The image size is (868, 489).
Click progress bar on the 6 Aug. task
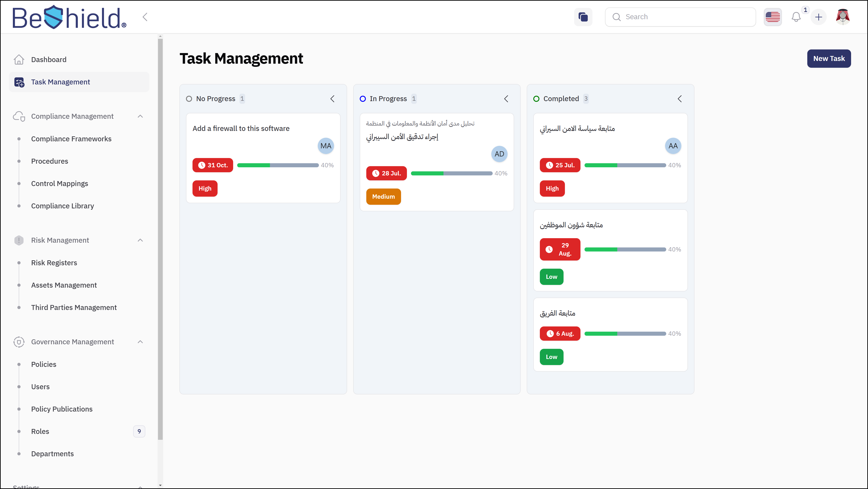tap(625, 334)
